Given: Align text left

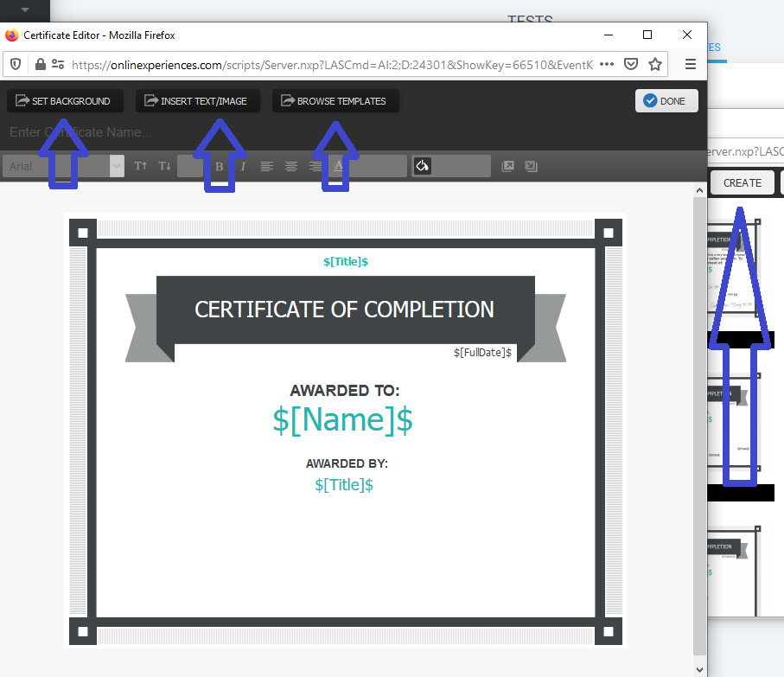Looking at the screenshot, I should tap(267, 167).
